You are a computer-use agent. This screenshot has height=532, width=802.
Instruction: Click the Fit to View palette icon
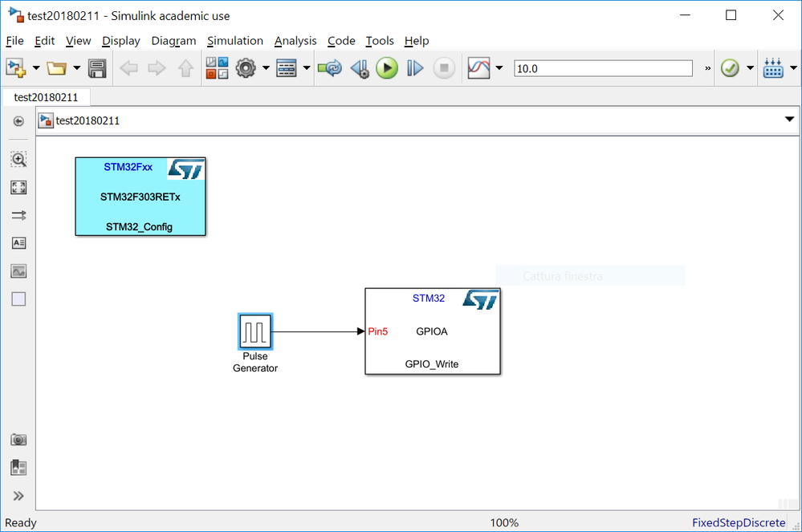coord(18,188)
